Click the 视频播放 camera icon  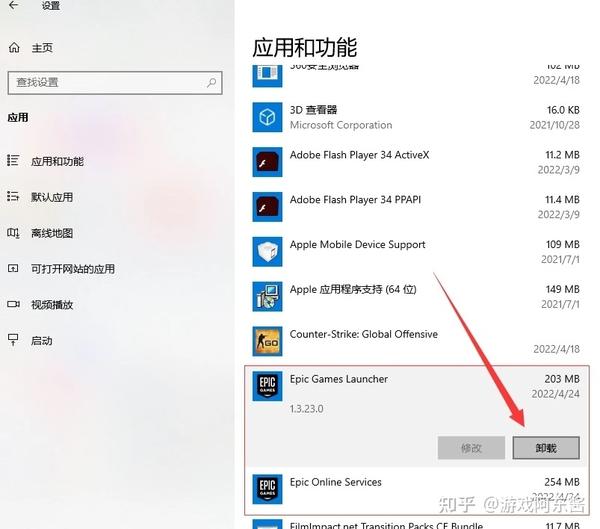pyautogui.click(x=13, y=304)
